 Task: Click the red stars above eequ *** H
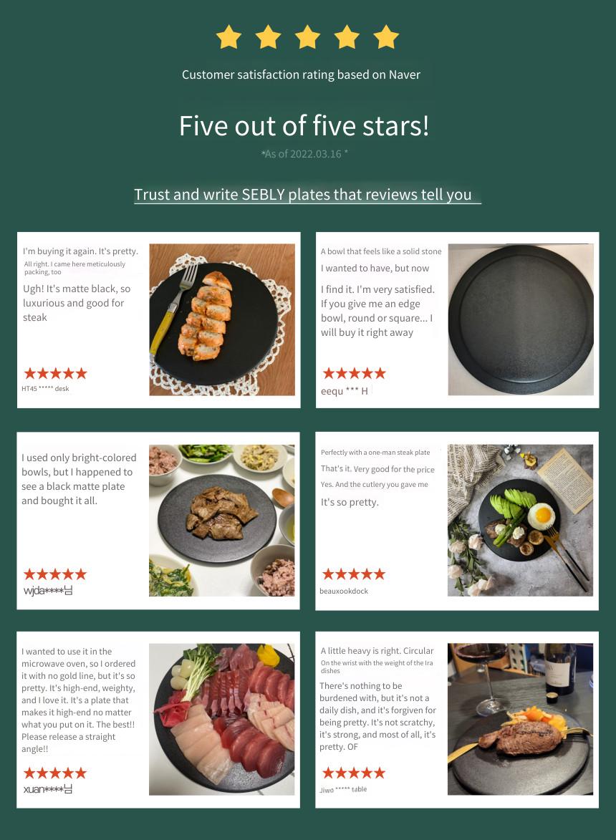pyautogui.click(x=354, y=373)
